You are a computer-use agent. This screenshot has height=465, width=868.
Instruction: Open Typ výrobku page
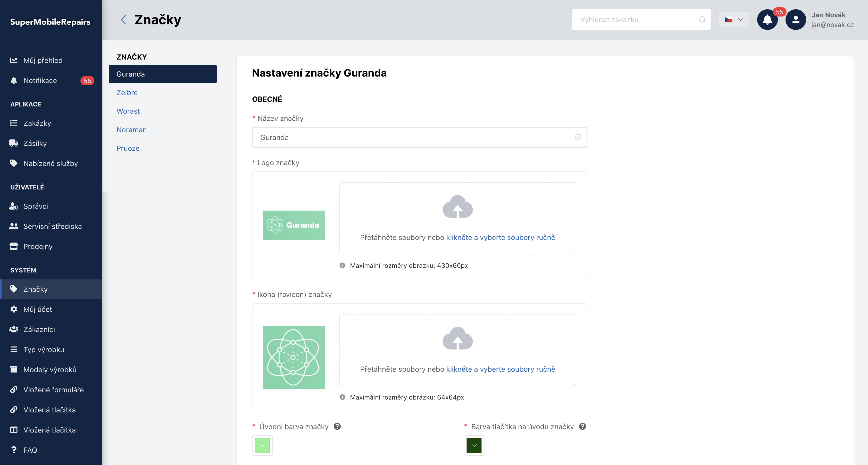pos(51,350)
